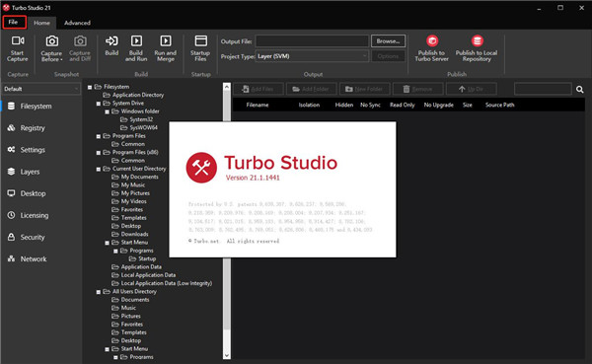The image size is (592, 364).
Task: Click the Add Folder button
Action: (311, 89)
